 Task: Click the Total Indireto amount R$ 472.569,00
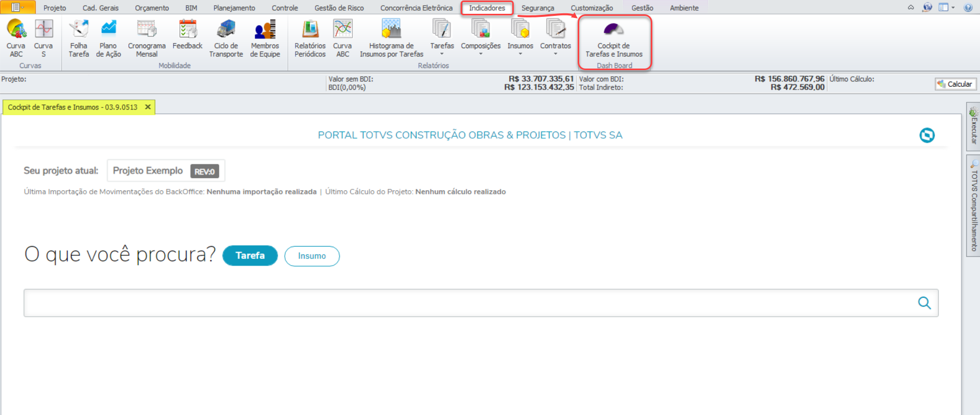pos(797,88)
